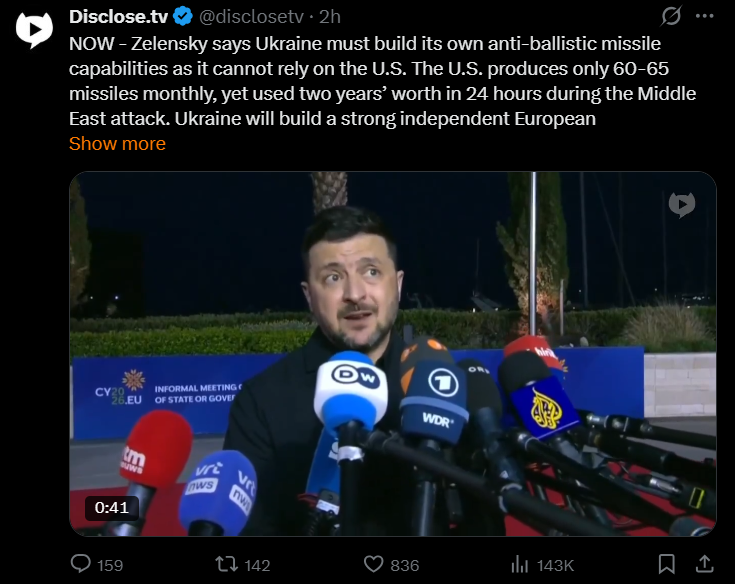The width and height of the screenshot is (735, 584).
Task: Share the post with upload arrow icon
Action: pos(704,564)
